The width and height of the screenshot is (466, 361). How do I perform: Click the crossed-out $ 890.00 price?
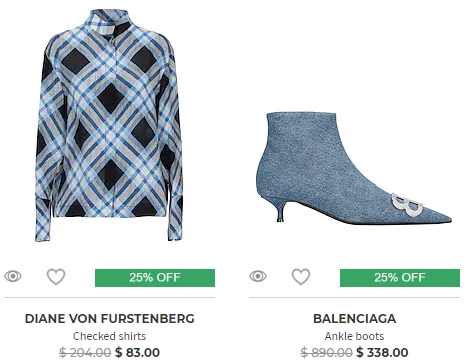[326, 352]
